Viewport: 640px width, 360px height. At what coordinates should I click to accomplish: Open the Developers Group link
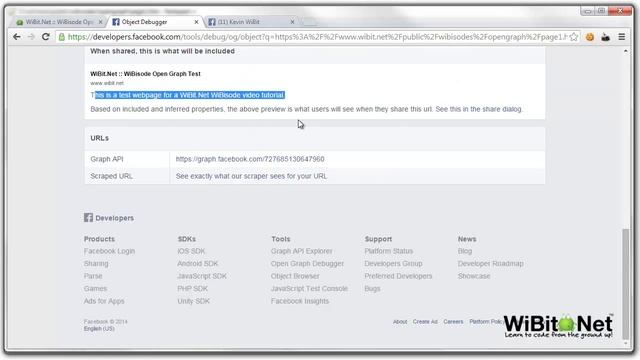tap(393, 263)
